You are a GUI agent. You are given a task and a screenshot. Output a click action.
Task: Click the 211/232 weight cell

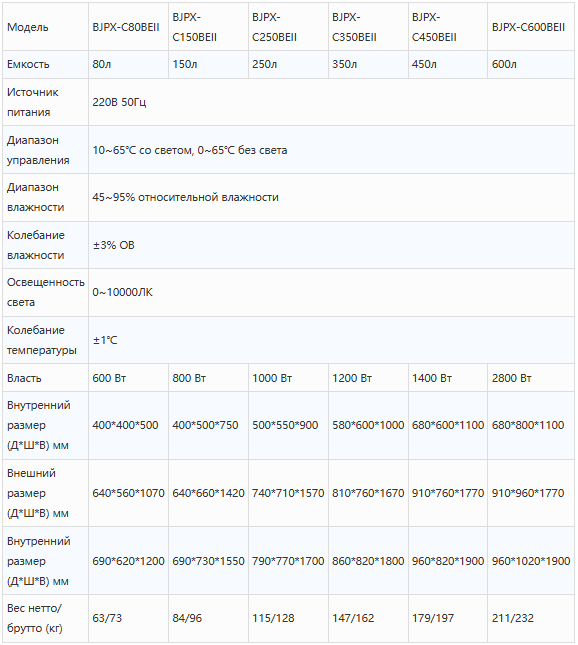[531, 618]
